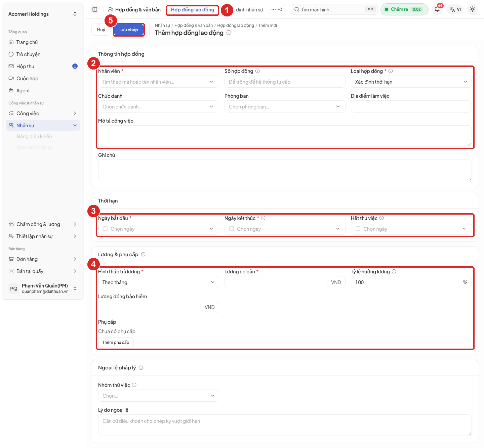The height and width of the screenshot is (448, 484).
Task: Open the Acorneri Holdings workspace switcher
Action: coord(43,14)
